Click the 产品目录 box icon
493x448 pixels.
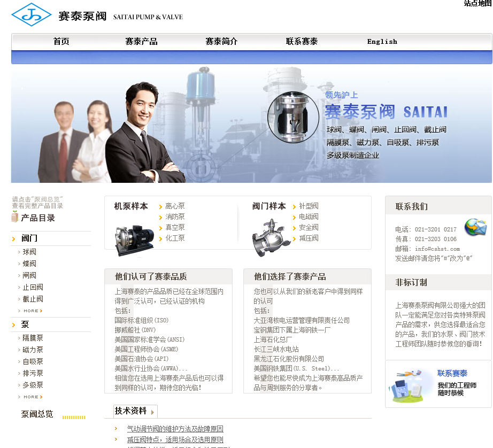15,217
